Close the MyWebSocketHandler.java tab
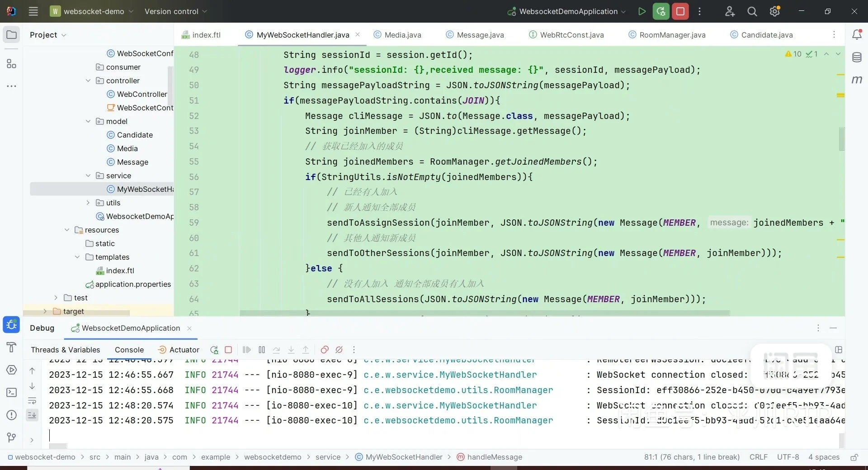868x470 pixels. point(358,34)
